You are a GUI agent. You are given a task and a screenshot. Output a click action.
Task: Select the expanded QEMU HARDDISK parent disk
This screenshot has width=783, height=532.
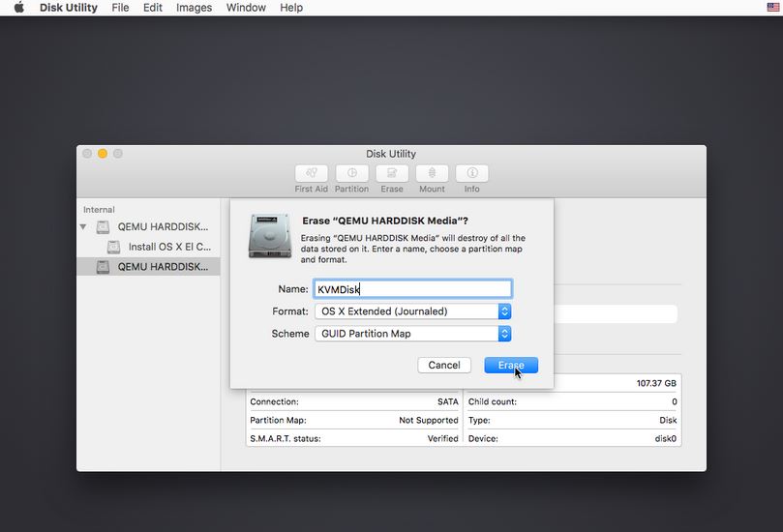148,227
